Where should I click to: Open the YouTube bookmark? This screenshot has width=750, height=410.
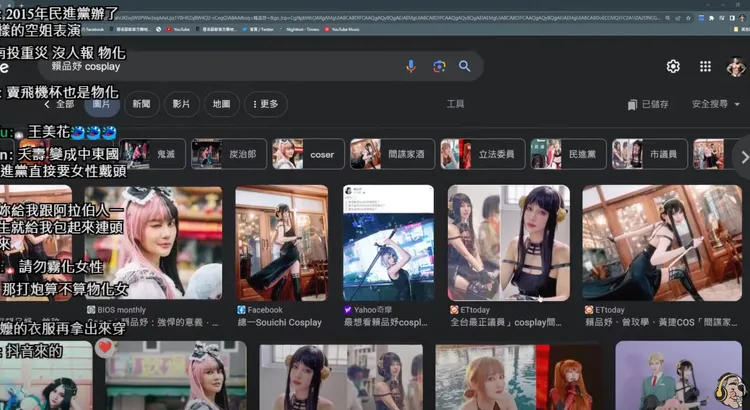pyautogui.click(x=178, y=29)
